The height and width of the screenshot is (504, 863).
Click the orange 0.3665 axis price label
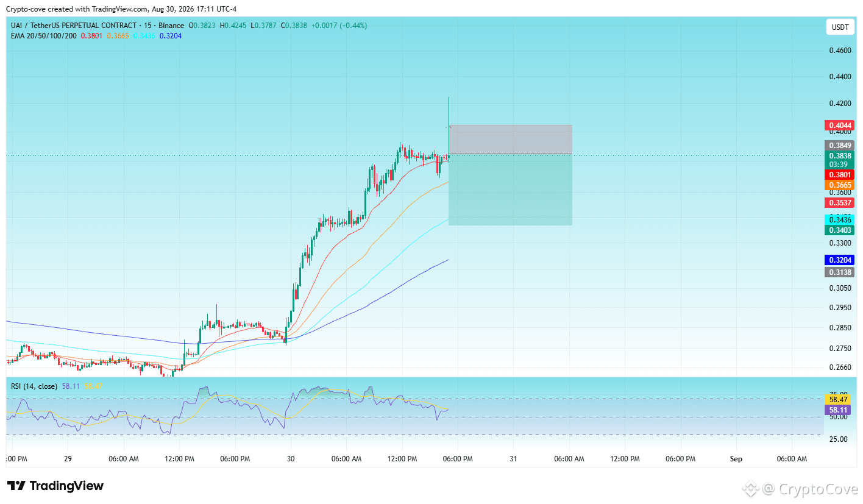pos(839,185)
